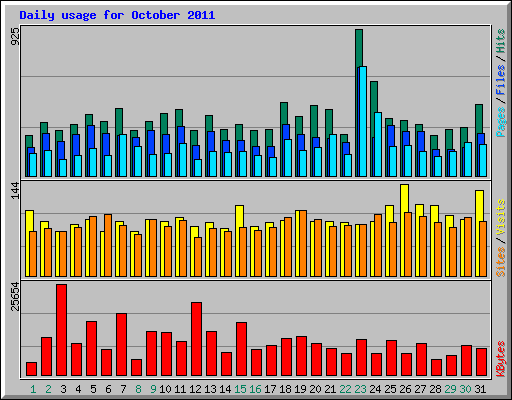Click day label "11" on the x-axis

180,389
